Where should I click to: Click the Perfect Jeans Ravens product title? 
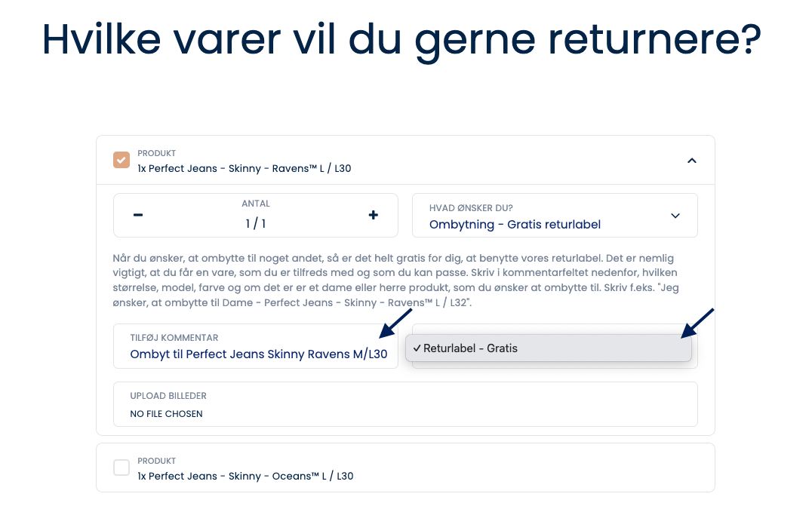coord(244,168)
